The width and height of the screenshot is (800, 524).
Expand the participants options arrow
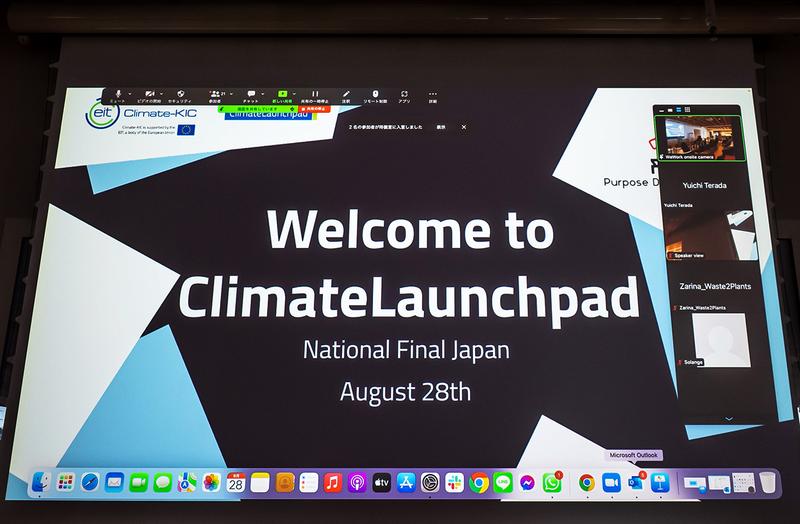tap(231, 94)
